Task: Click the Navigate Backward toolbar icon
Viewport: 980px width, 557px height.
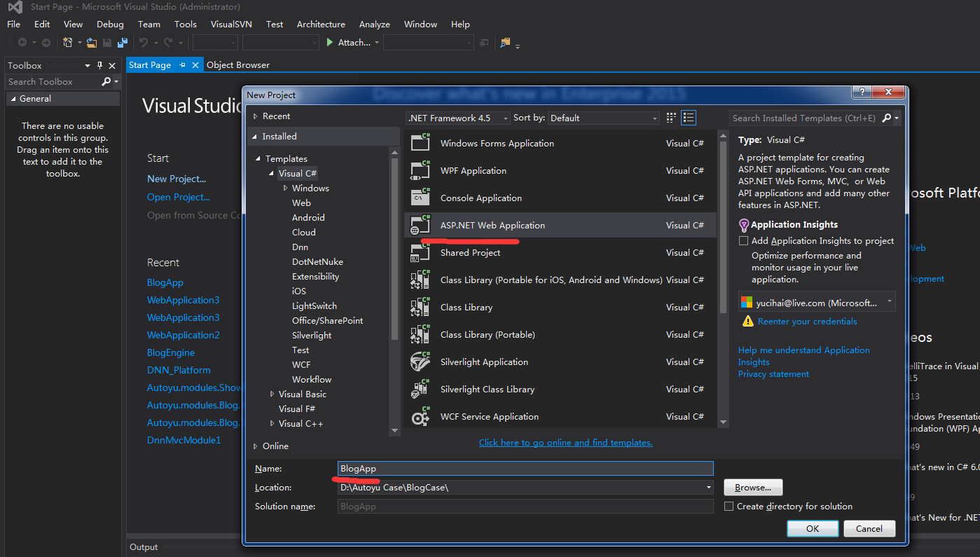Action: 22,43
